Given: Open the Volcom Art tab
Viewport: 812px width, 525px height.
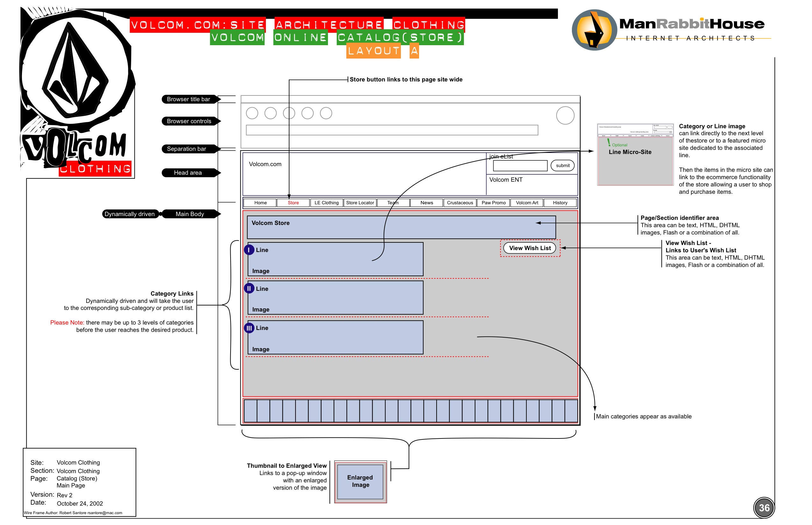Looking at the screenshot, I should pos(527,203).
